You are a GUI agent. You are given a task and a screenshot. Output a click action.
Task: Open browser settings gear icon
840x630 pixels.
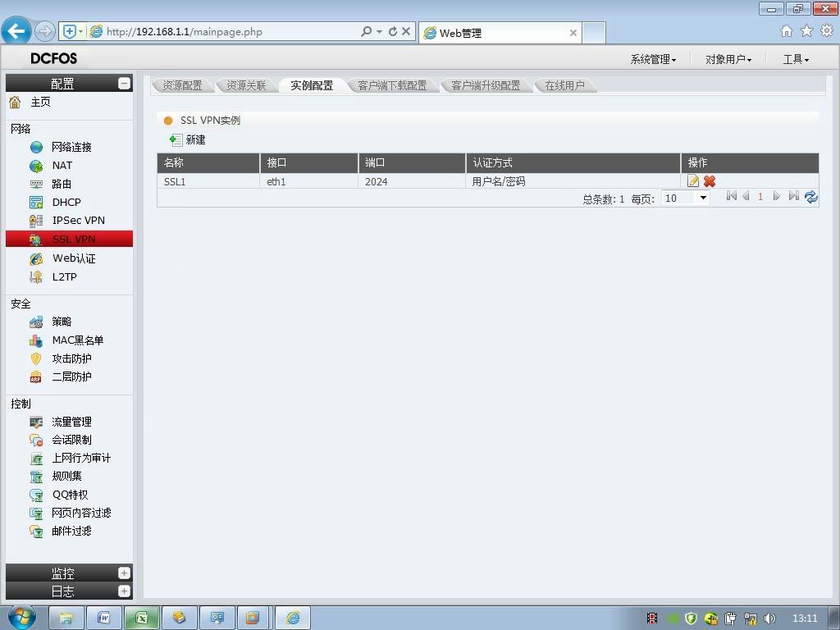click(827, 31)
